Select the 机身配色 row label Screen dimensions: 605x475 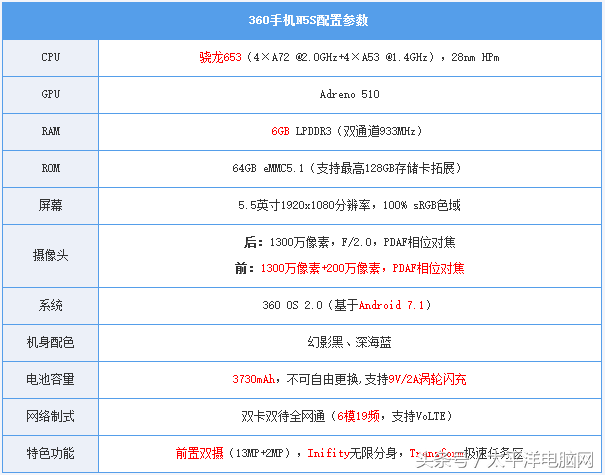click(51, 342)
